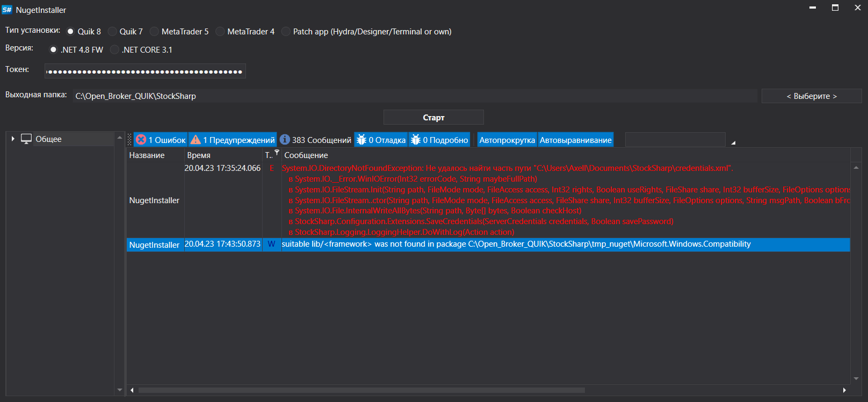Click the filter funnel icon in type column

tap(277, 153)
